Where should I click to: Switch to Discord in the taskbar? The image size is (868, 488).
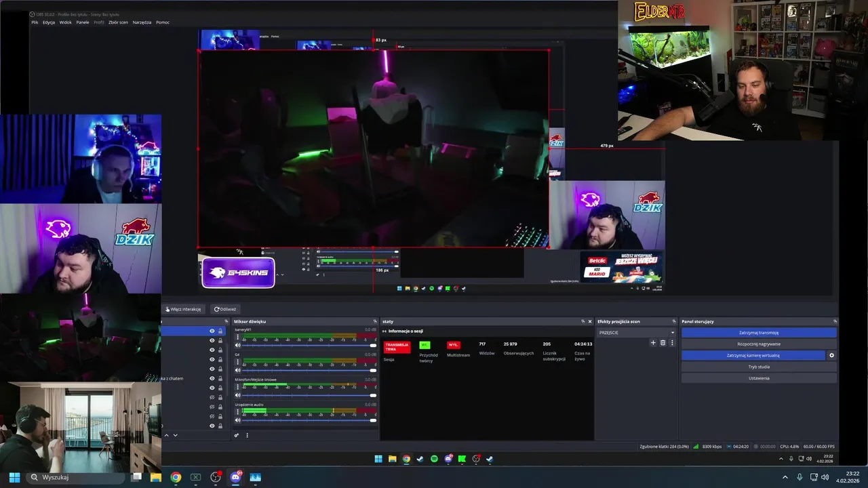pyautogui.click(x=235, y=477)
